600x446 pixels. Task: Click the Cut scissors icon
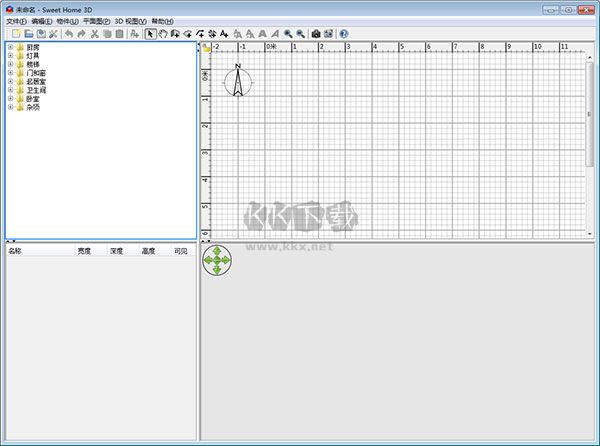[x=94, y=33]
